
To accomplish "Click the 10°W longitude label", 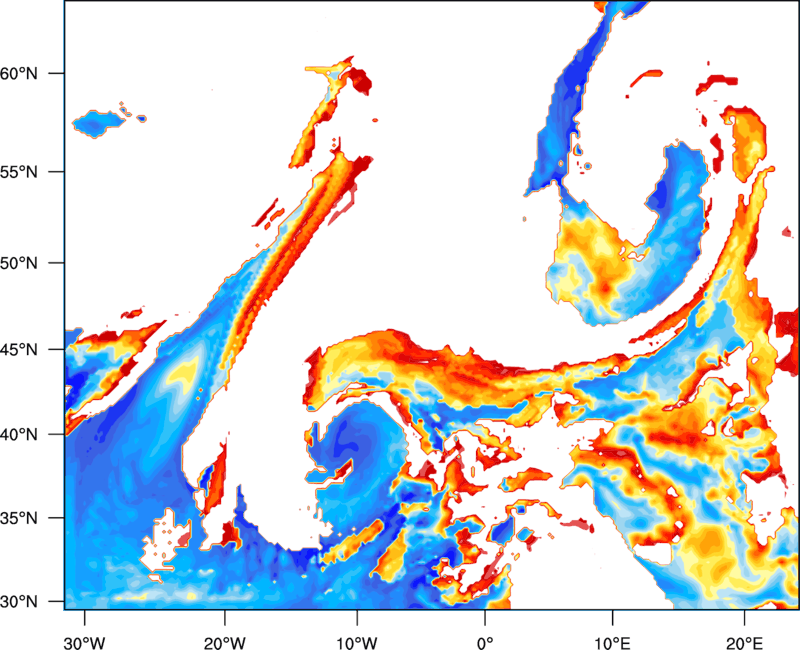I will point(357,643).
